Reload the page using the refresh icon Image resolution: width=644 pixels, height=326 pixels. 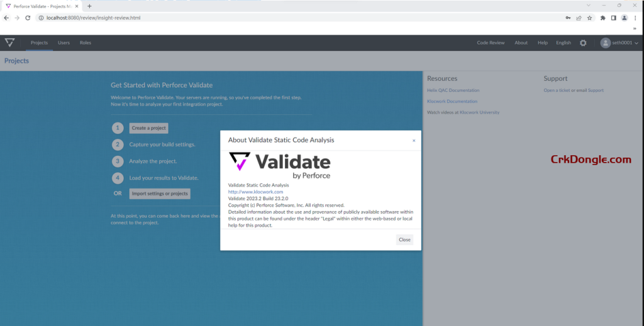[28, 18]
